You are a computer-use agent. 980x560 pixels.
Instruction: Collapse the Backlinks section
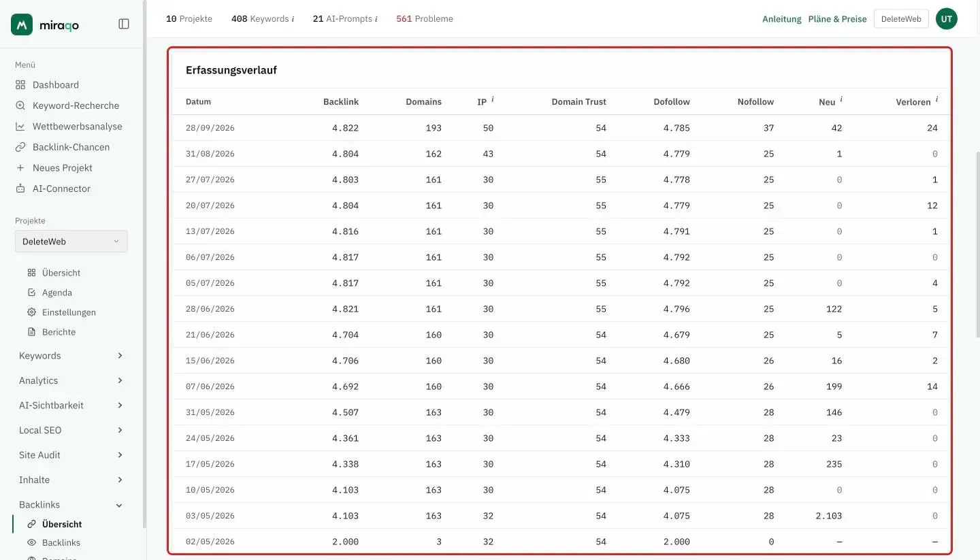coord(71,505)
